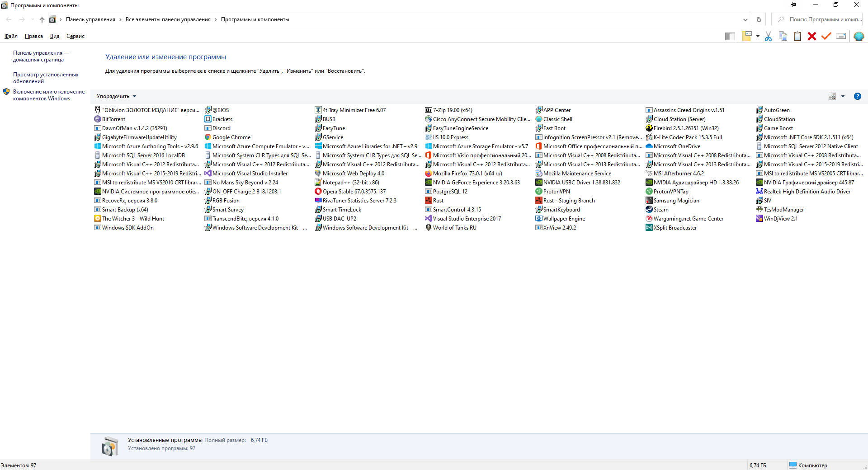Screen dimensions: 868x470
Task: Click the Up one level arrow
Action: pyautogui.click(x=42, y=19)
